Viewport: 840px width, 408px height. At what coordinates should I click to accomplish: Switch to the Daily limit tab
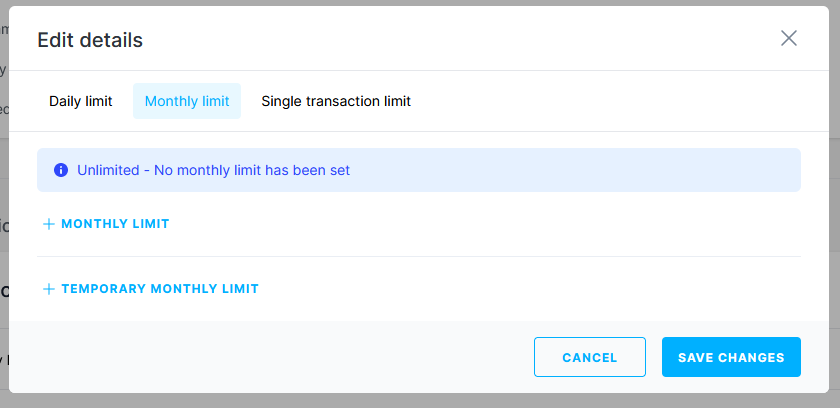[x=81, y=101]
